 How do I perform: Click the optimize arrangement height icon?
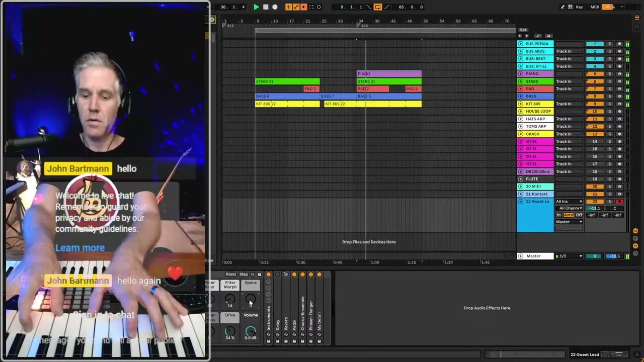tap(538, 36)
